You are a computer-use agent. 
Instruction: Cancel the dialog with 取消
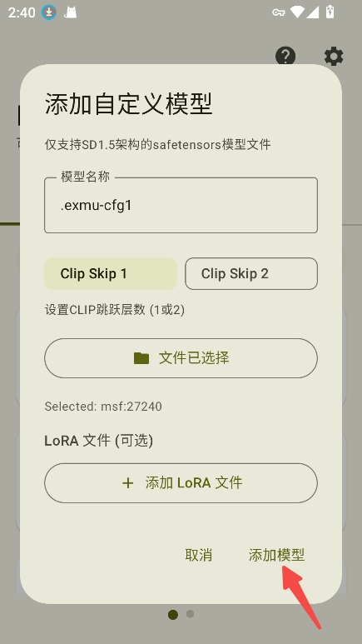[199, 555]
